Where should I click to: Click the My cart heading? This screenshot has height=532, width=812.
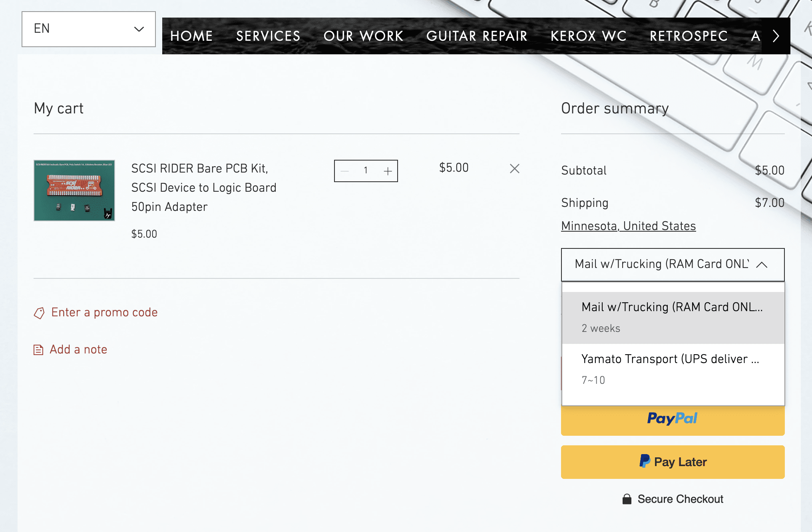click(x=59, y=109)
